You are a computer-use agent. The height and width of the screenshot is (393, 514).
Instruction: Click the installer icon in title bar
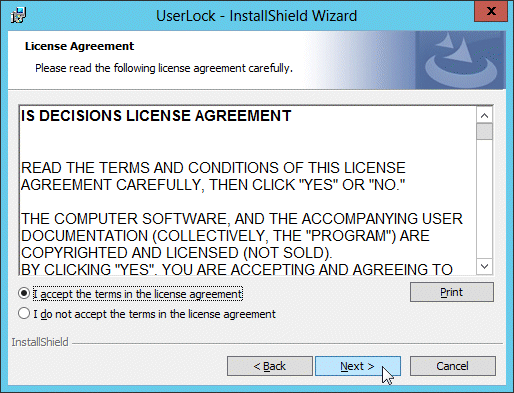[x=18, y=15]
